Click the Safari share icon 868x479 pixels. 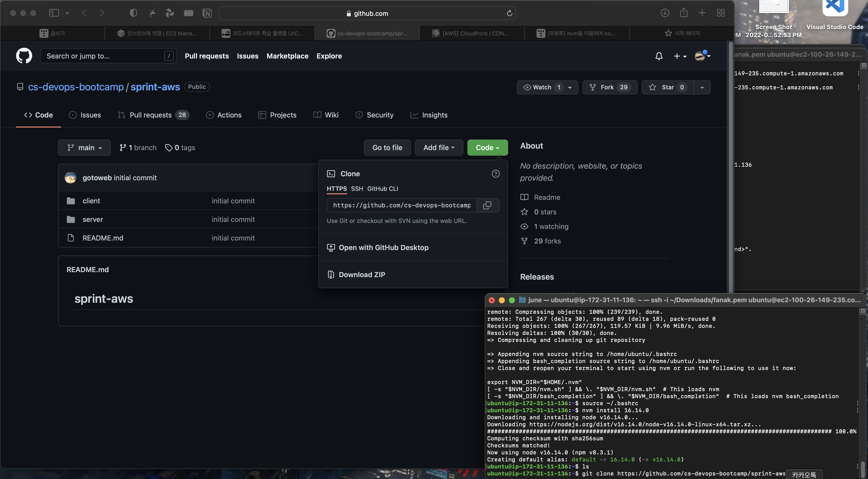[683, 13]
